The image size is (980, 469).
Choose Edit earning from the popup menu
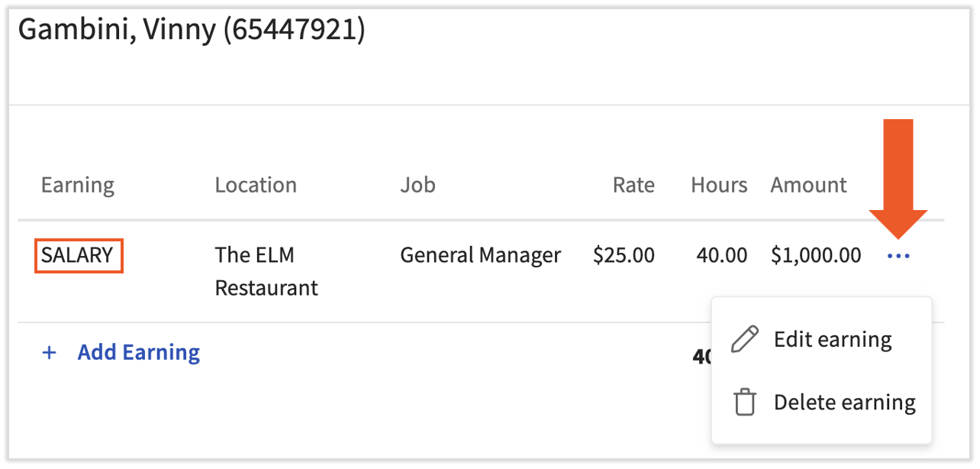832,339
